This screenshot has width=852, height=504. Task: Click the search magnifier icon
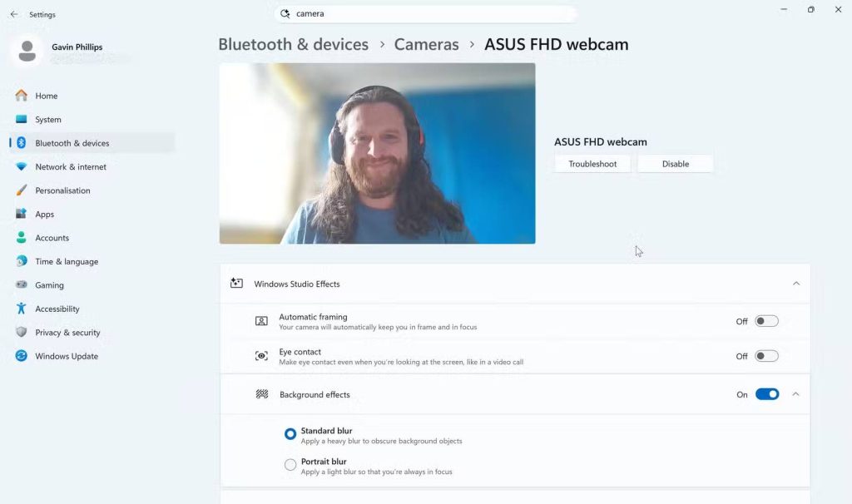[x=285, y=13]
